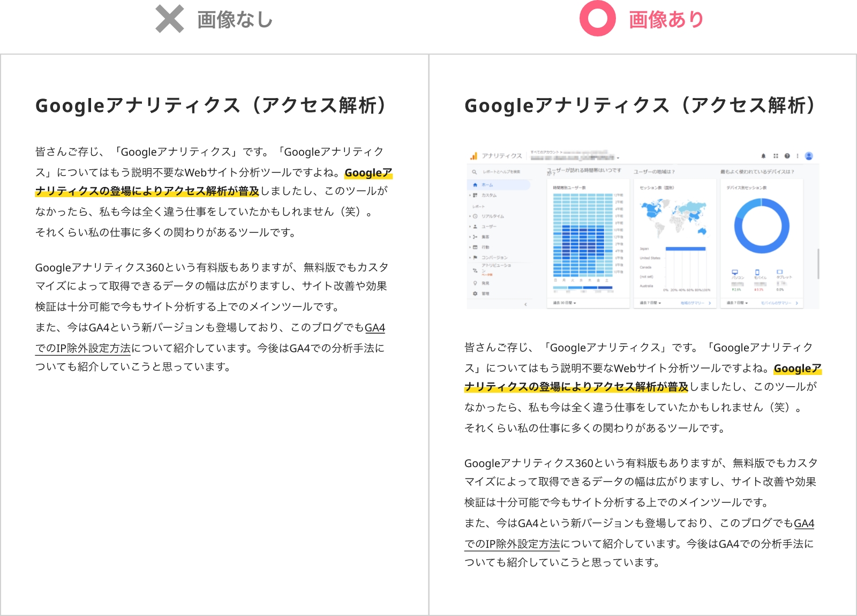Click the gray X mark beside 画像なし
The image size is (857, 616).
click(170, 19)
